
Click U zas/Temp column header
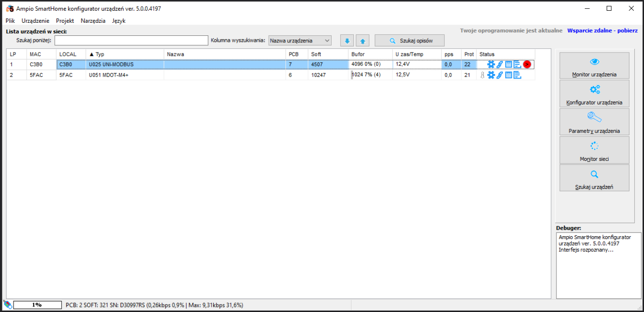tap(417, 54)
